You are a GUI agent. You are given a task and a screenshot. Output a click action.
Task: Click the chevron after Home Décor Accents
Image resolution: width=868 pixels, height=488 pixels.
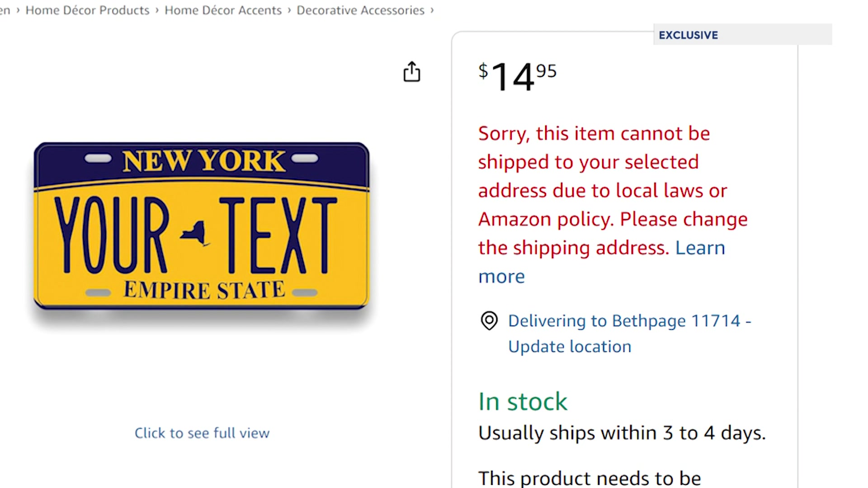[x=289, y=10]
